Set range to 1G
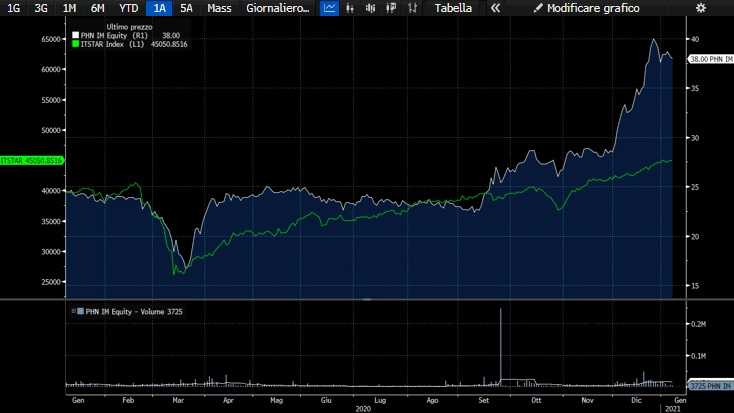Screen dimensions: 734x413 [14, 8]
